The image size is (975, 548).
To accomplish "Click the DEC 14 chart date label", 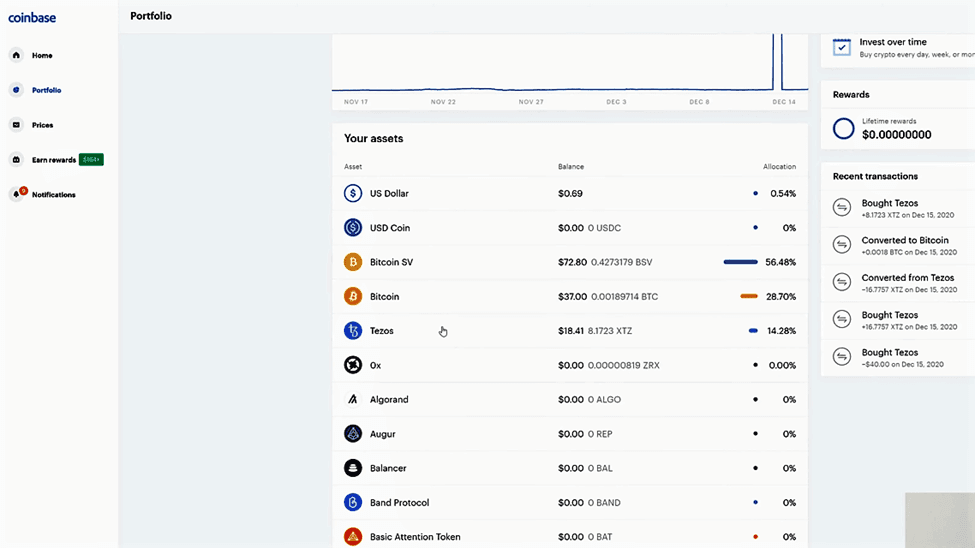I will coord(783,101).
